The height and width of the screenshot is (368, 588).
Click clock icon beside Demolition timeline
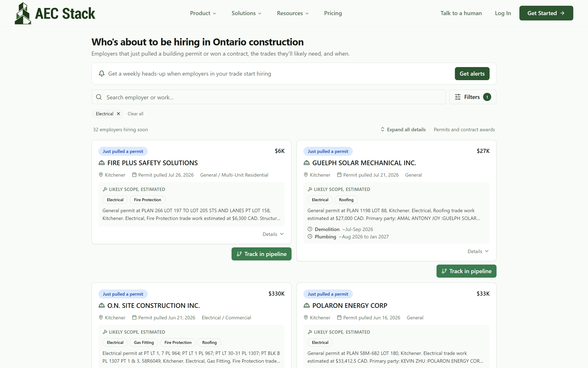(x=310, y=229)
